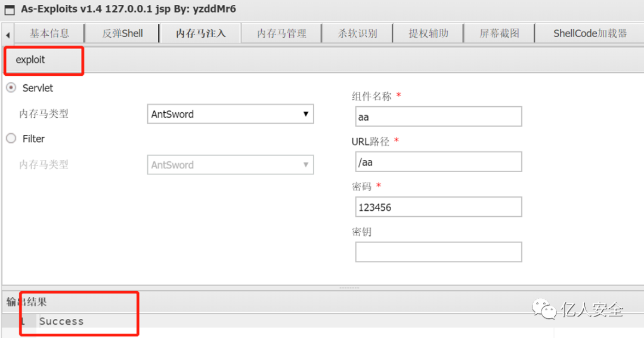Open the 基本信息 tab

[x=49, y=33]
